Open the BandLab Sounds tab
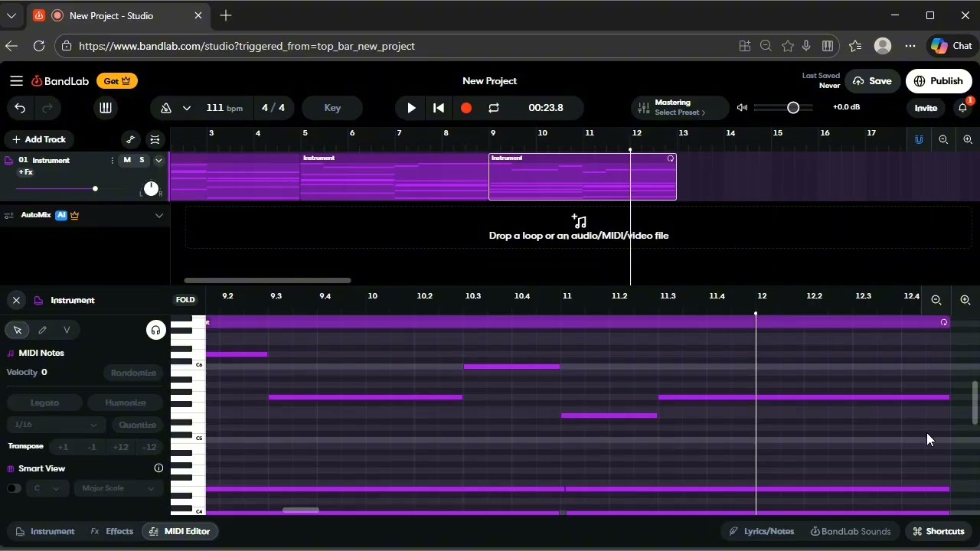This screenshot has height=551, width=980. (x=851, y=531)
